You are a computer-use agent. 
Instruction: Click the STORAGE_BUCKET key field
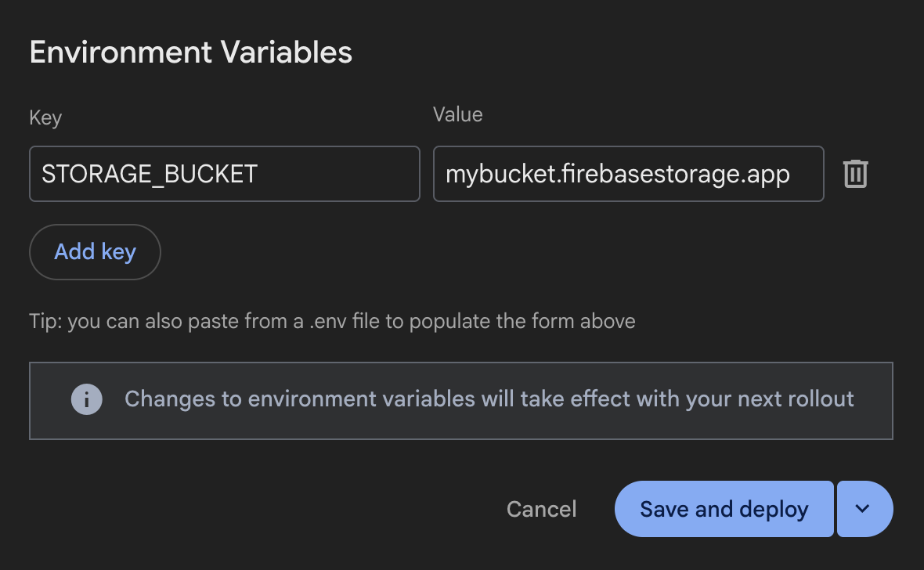[x=224, y=174]
